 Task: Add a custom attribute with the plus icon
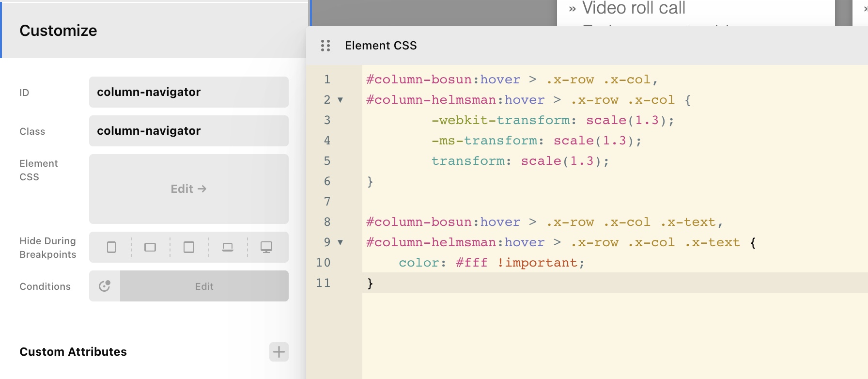tap(279, 352)
